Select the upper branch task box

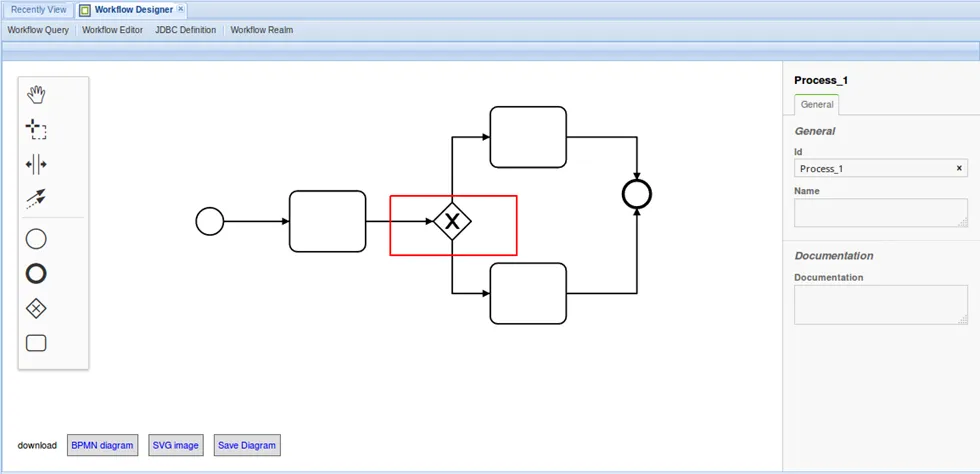[x=528, y=137]
